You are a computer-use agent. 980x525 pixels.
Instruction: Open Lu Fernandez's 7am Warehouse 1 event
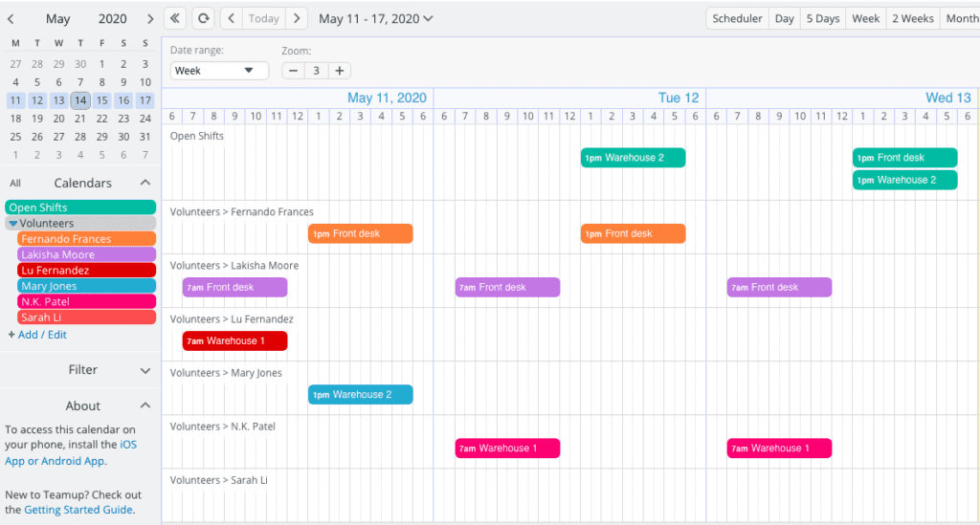234,340
